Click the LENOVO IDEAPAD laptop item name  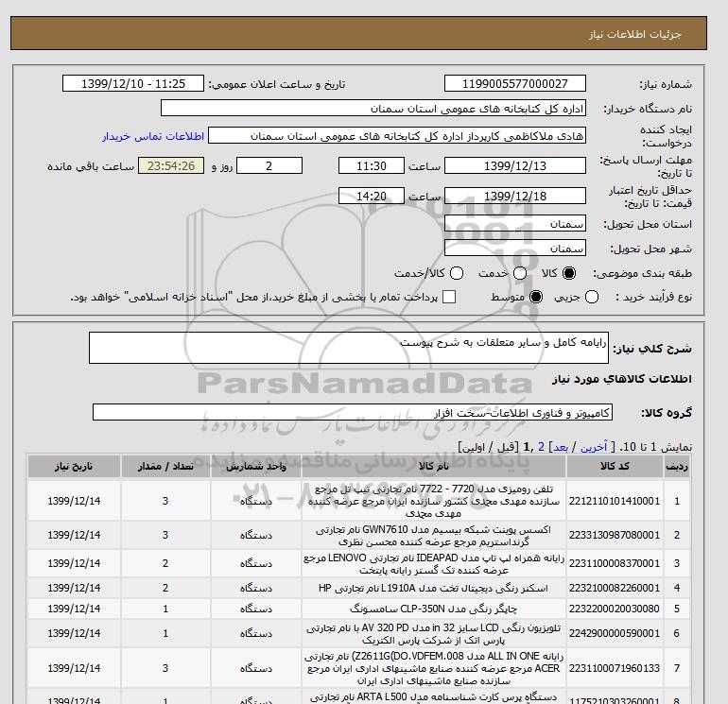pos(434,563)
